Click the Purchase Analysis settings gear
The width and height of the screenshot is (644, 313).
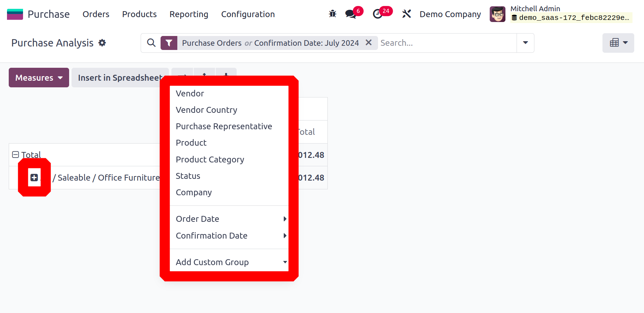click(102, 43)
